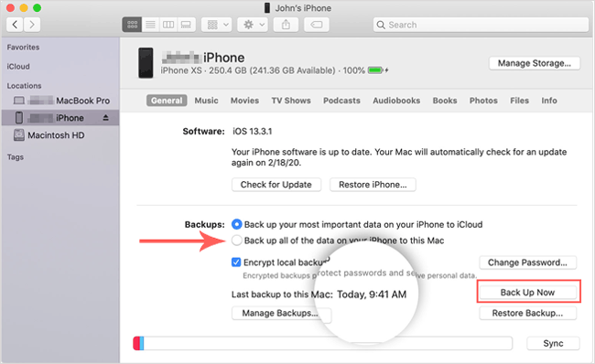Click the magnifier icon in Search
Screen dimensions: 595x364
tap(381, 25)
